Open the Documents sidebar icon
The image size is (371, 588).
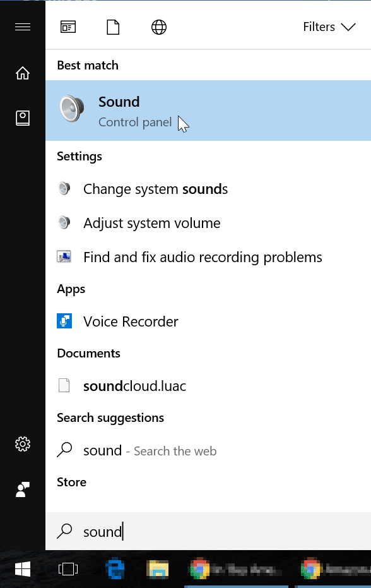click(23, 117)
